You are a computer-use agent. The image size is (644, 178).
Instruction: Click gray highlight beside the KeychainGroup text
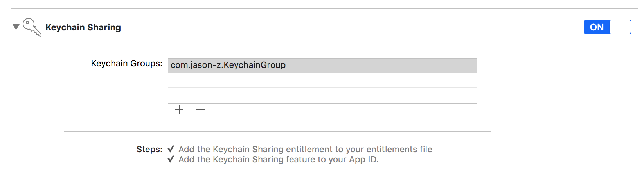pyautogui.click(x=381, y=65)
